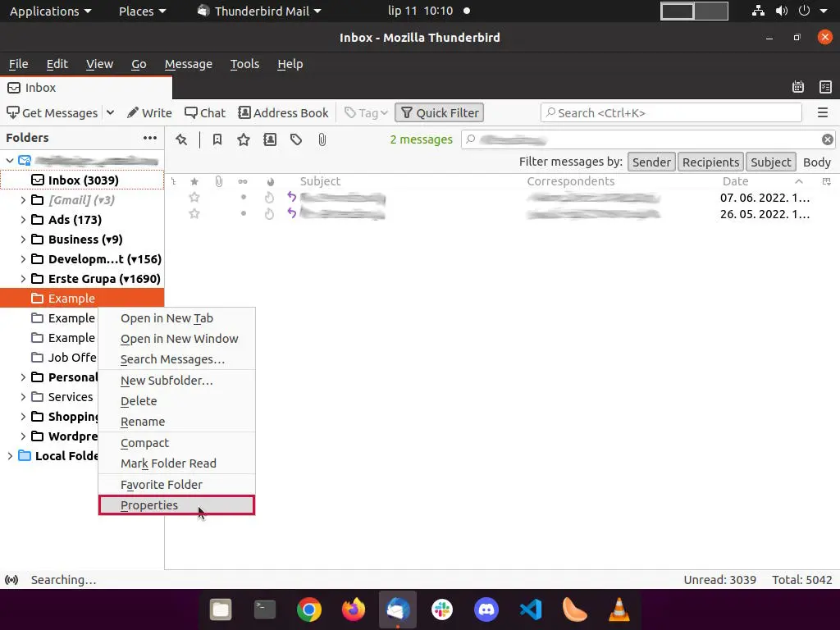The height and width of the screenshot is (630, 840).
Task: Expand the Erste Grupa folder
Action: coord(23,279)
